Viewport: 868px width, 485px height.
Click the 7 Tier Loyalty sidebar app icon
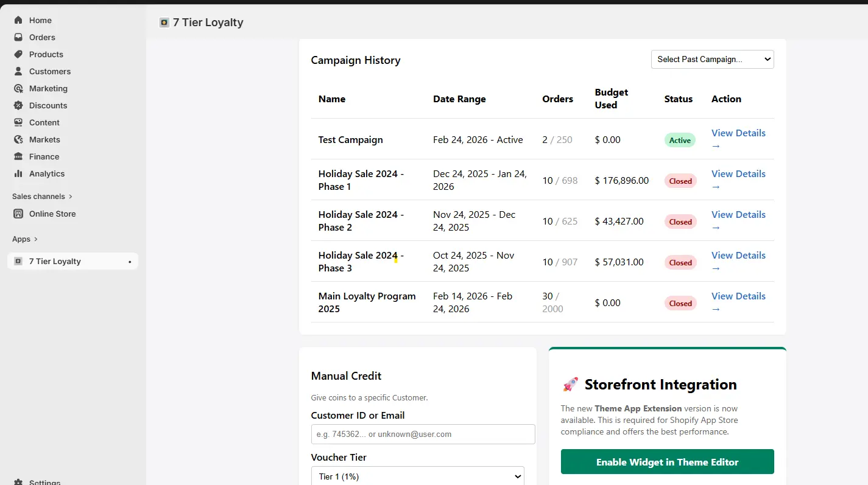18,261
